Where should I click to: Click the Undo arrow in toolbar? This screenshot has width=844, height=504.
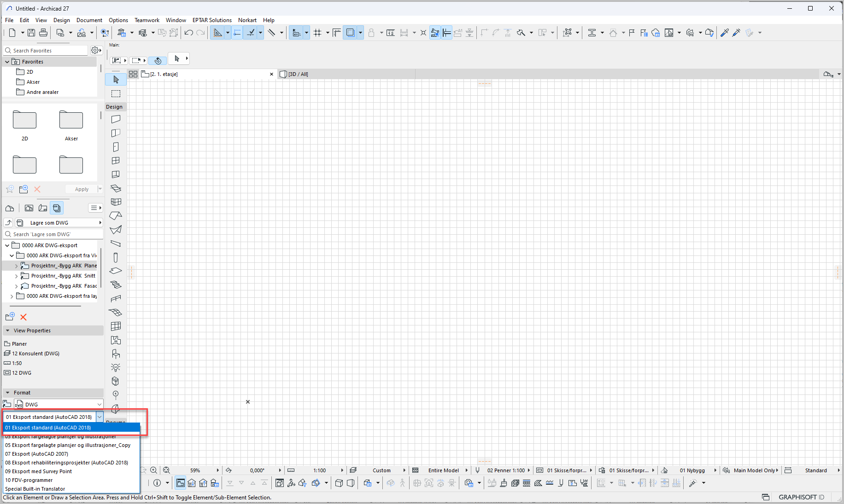point(188,33)
